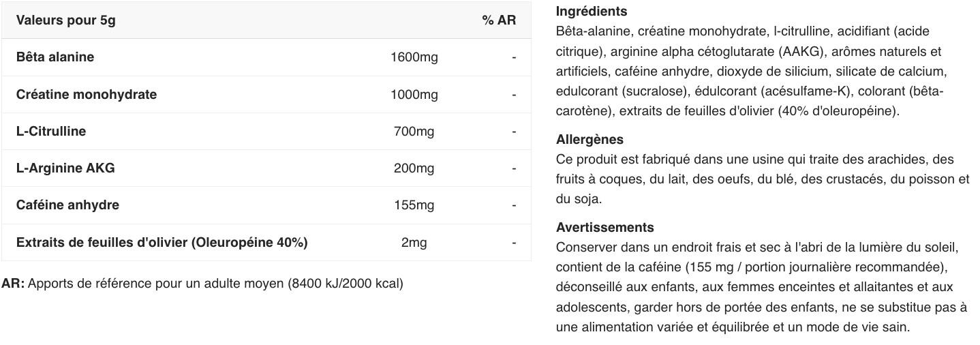Select the Créatine monohydrate row label
The height and width of the screenshot is (345, 980).
pyautogui.click(x=87, y=94)
